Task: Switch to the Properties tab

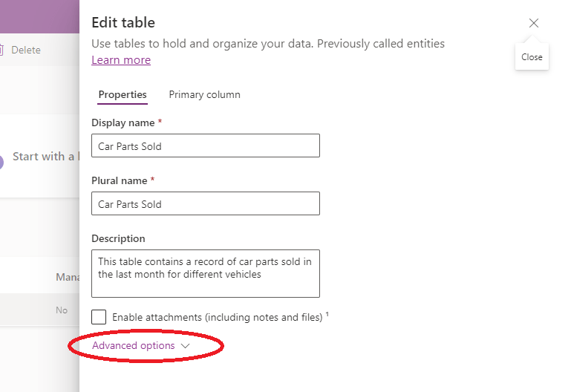Action: (123, 95)
